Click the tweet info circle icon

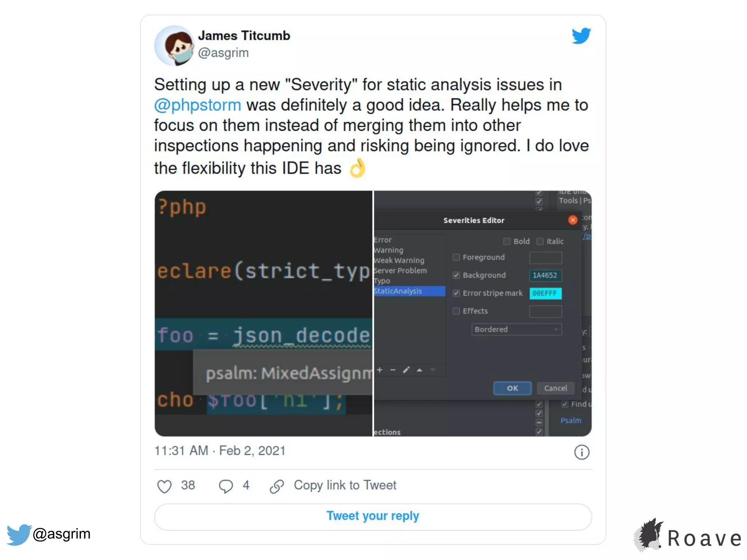click(x=582, y=452)
